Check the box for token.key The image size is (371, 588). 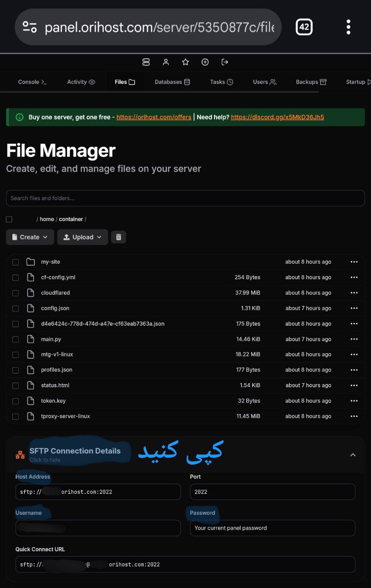(x=16, y=401)
